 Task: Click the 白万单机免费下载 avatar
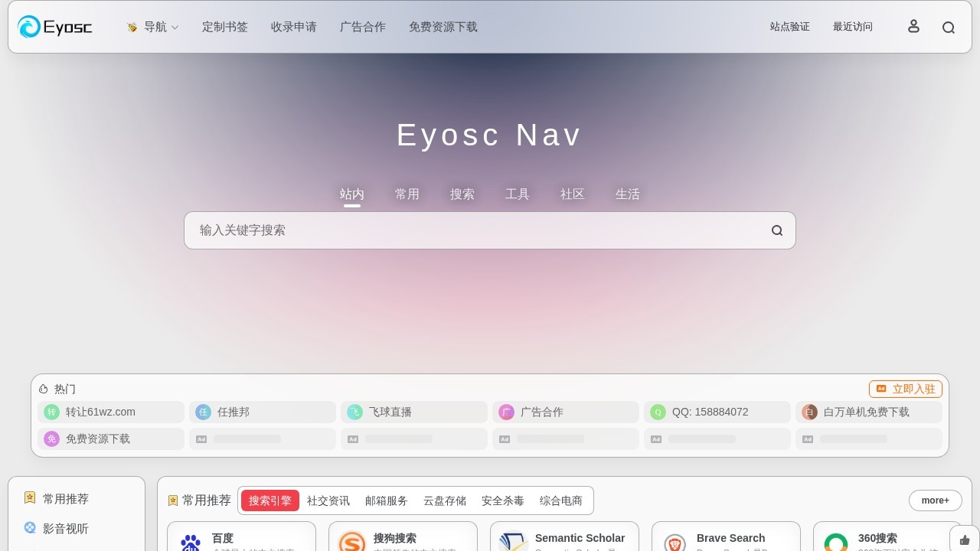click(809, 412)
